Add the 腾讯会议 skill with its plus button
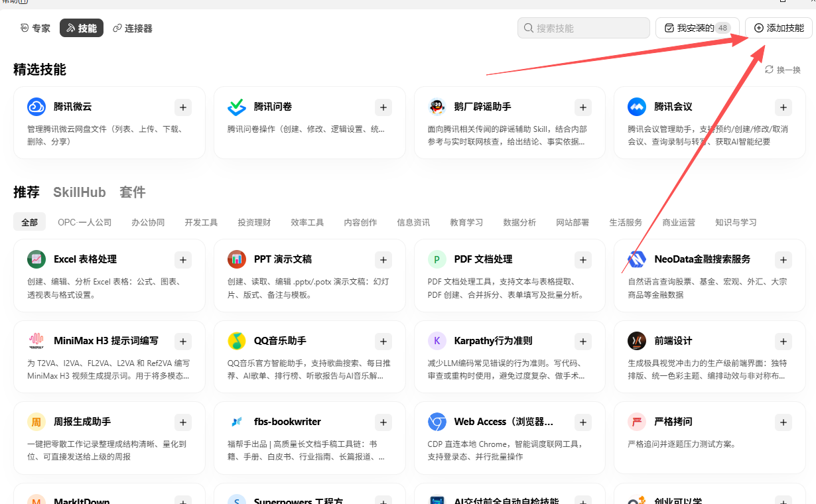Image resolution: width=816 pixels, height=504 pixels. 783,107
